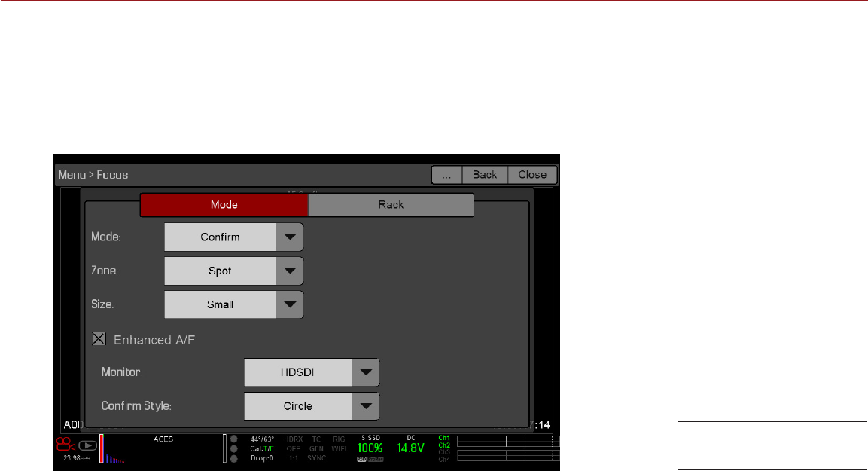Open the '...' more options button
The image size is (868, 471).
(446, 175)
